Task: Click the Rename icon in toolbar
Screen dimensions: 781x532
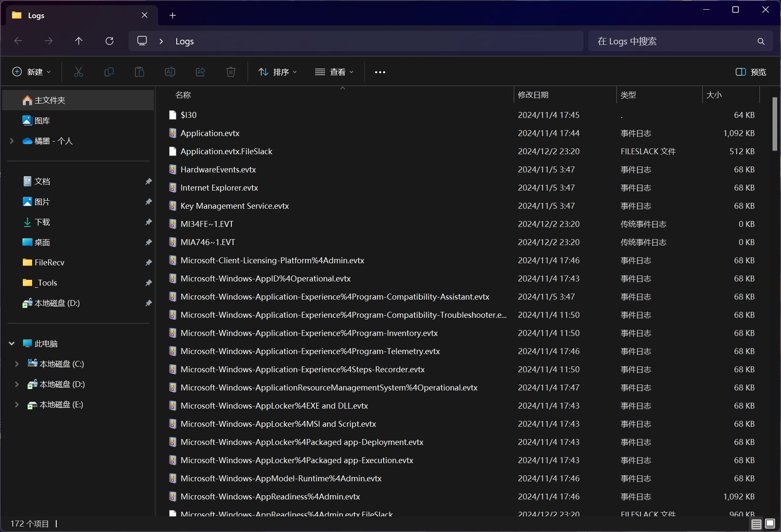Action: 170,72
